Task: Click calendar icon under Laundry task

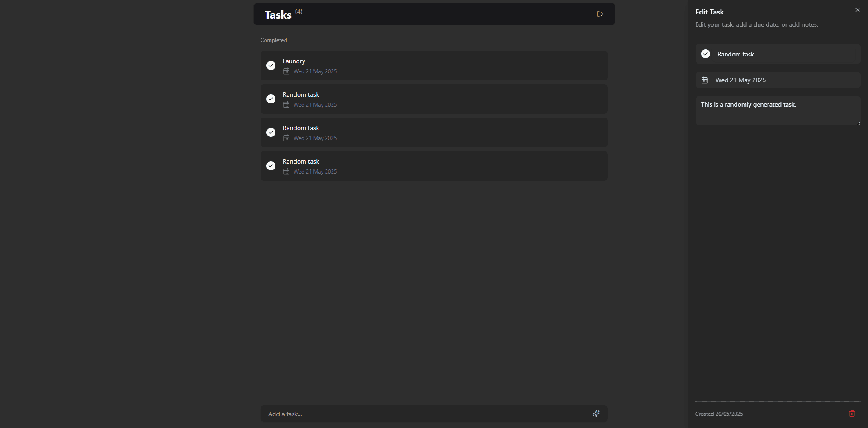Action: [286, 71]
